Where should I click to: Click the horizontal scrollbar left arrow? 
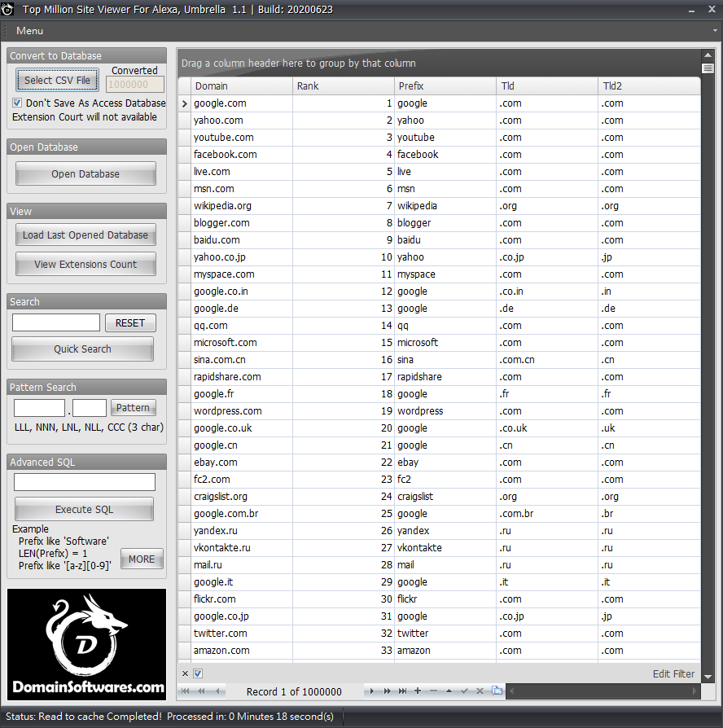coord(512,691)
